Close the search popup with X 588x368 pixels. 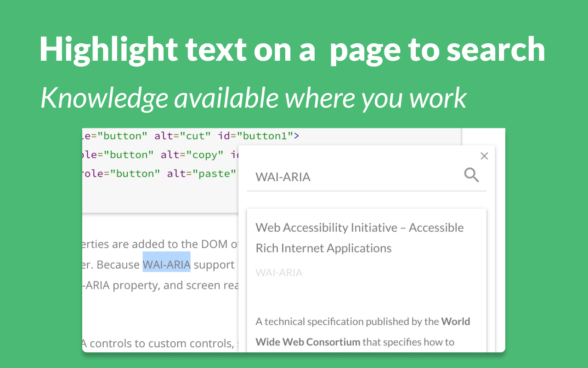pyautogui.click(x=484, y=156)
